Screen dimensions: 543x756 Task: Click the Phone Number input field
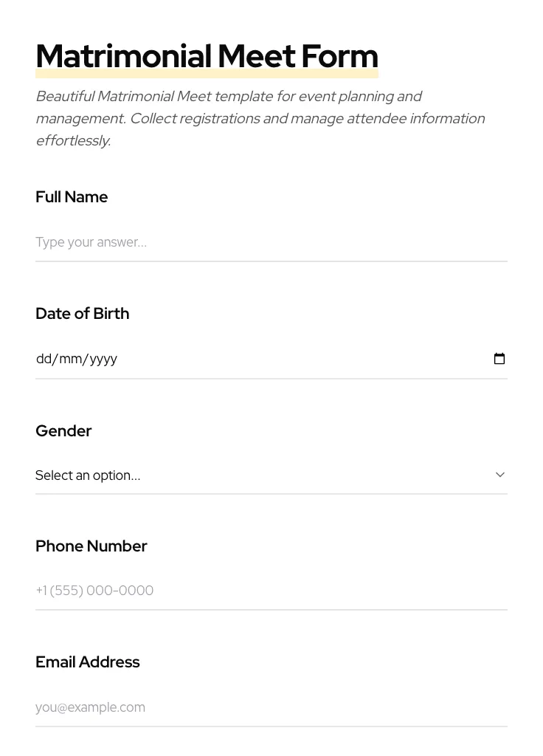[x=271, y=591]
